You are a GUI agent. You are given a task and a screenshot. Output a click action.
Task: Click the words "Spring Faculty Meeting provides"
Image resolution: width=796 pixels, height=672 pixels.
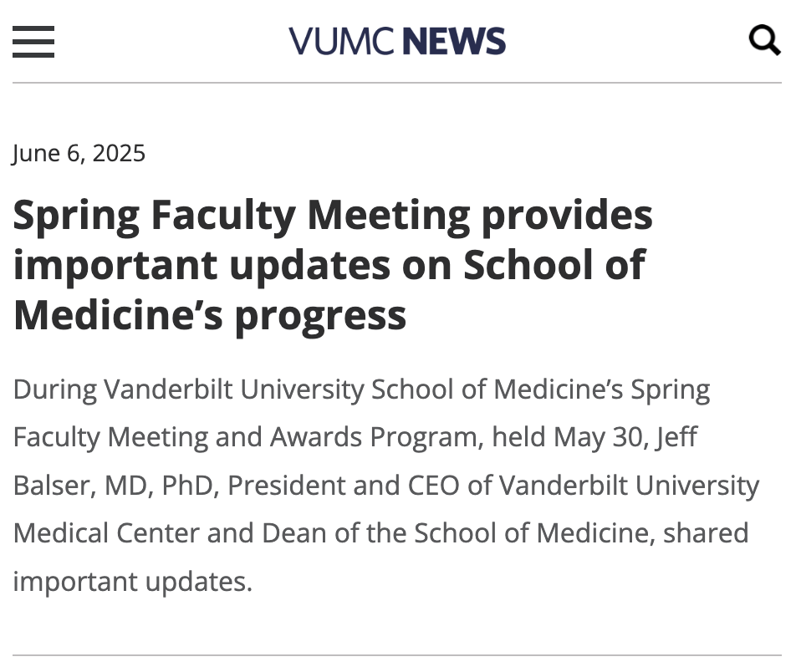coord(333,216)
